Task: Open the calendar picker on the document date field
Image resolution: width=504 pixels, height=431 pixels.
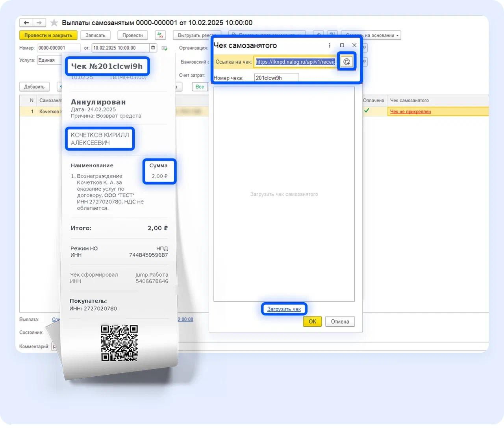Action: [x=153, y=48]
